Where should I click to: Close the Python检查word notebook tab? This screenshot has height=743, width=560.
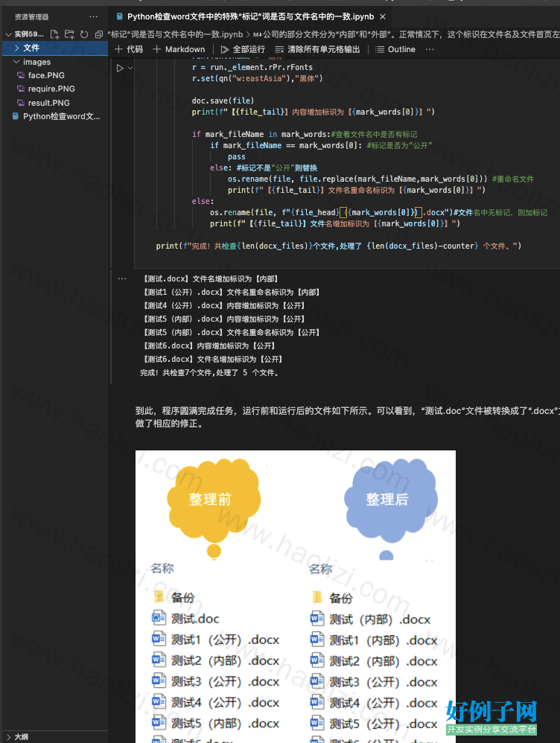(x=383, y=16)
